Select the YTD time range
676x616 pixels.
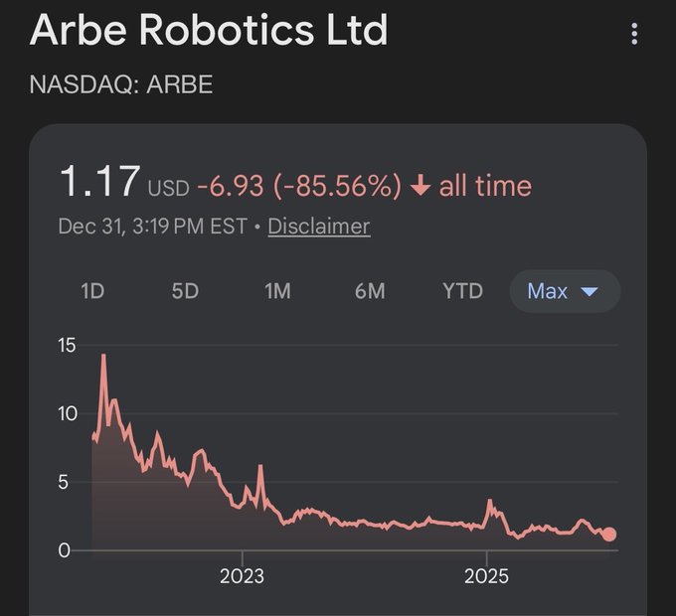pyautogui.click(x=462, y=291)
